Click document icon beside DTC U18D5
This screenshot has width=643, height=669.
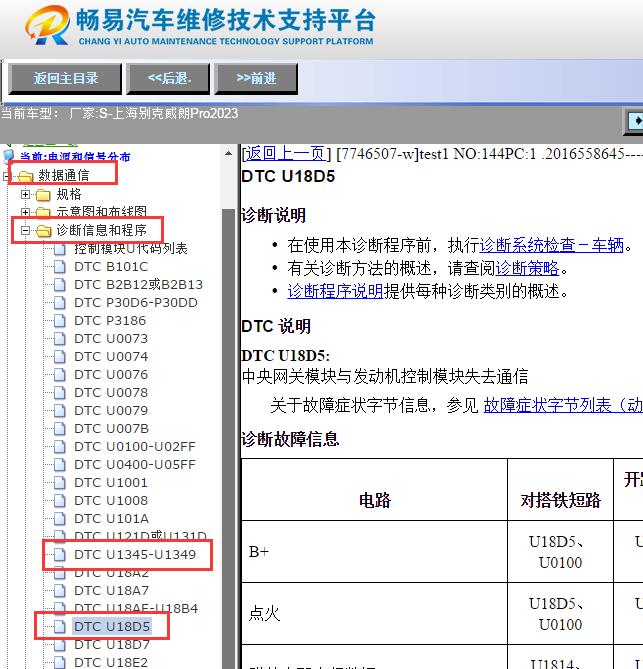(x=60, y=626)
